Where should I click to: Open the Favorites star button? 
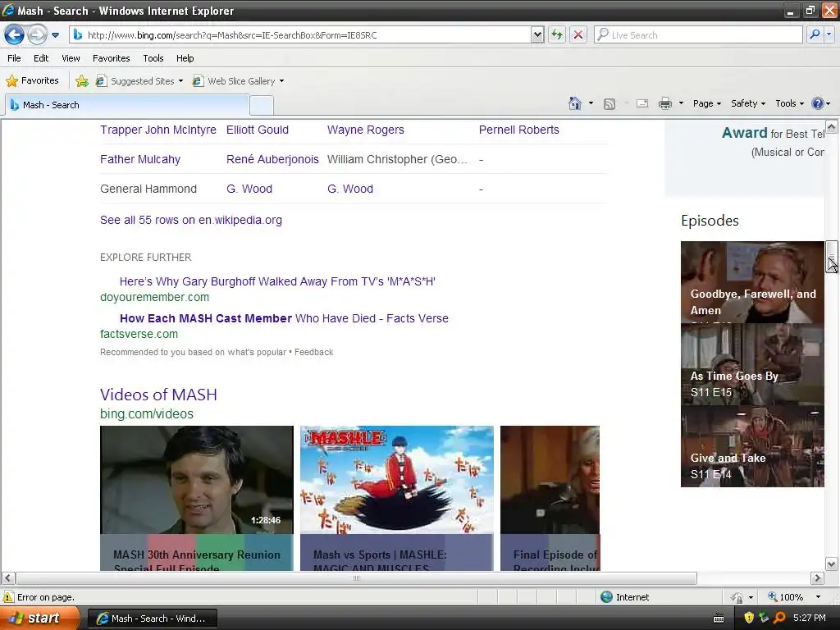(x=32, y=81)
